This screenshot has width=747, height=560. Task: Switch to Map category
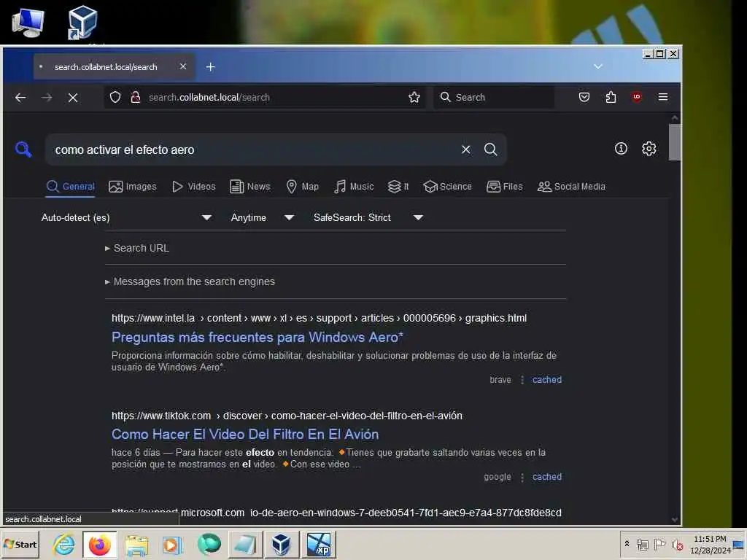tap(302, 186)
